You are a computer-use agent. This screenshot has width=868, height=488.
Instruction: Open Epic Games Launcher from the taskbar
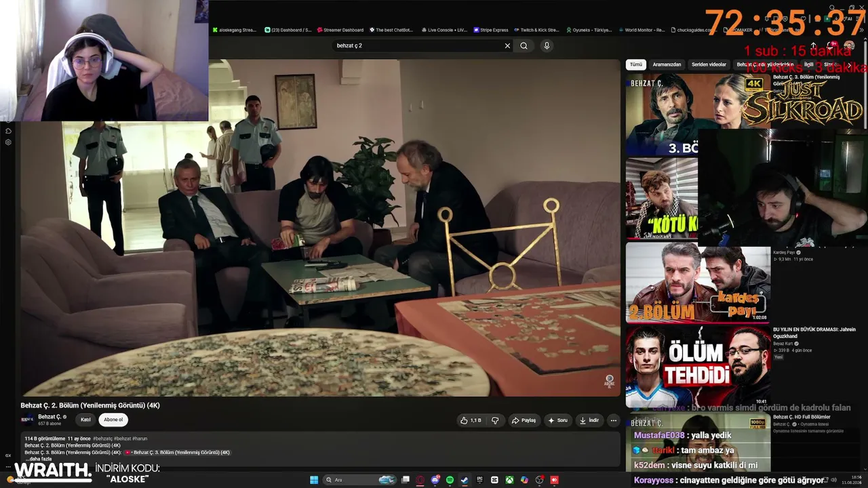pos(479,480)
